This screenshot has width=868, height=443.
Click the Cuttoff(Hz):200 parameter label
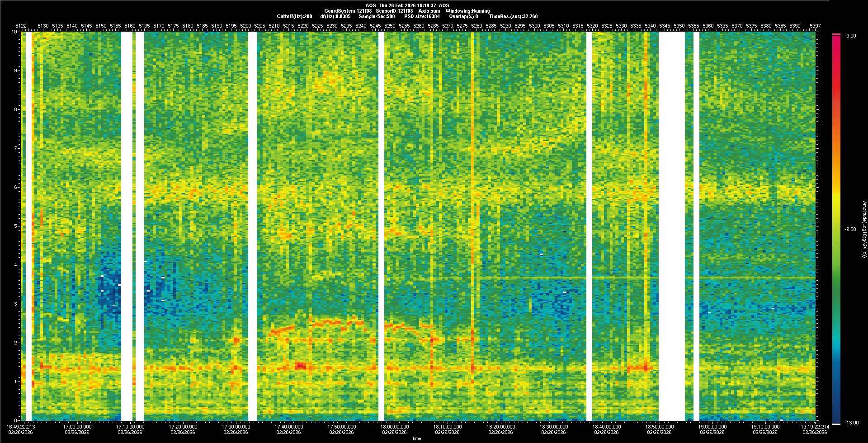point(294,16)
